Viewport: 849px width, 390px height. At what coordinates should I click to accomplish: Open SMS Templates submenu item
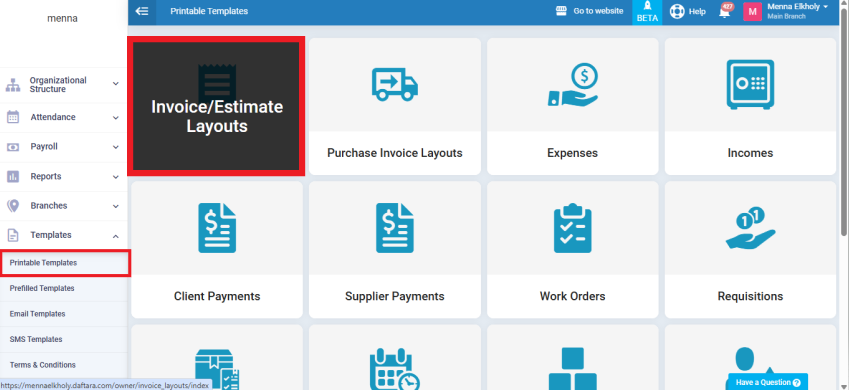[x=63, y=339]
